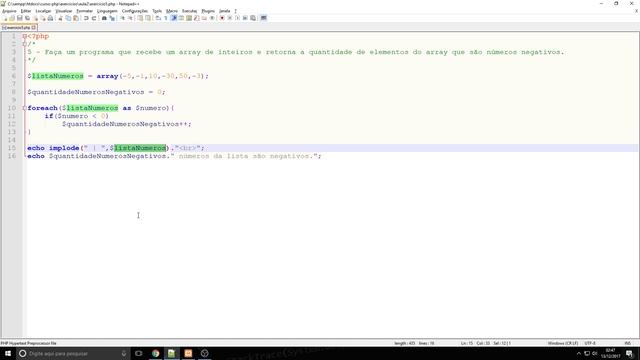640x360 pixels.
Task: Toggle Folder as Workspace toolbar icon
Action: click(204, 18)
